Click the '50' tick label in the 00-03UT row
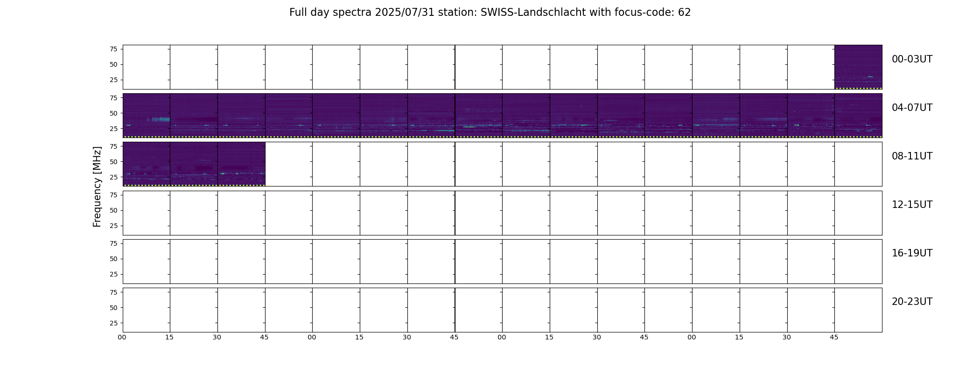980x373 pixels. point(113,64)
